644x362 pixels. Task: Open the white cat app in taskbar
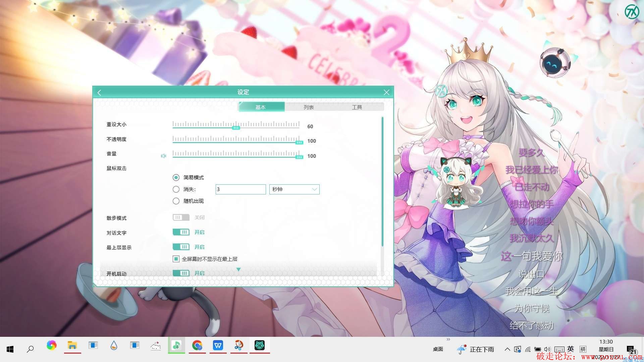click(x=156, y=345)
